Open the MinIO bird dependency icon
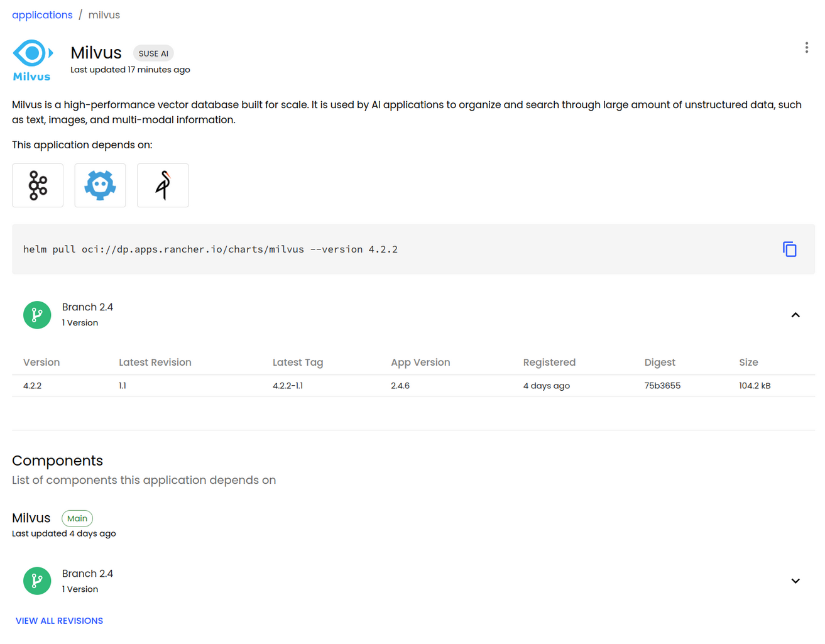This screenshot has width=825, height=644. 163,185
